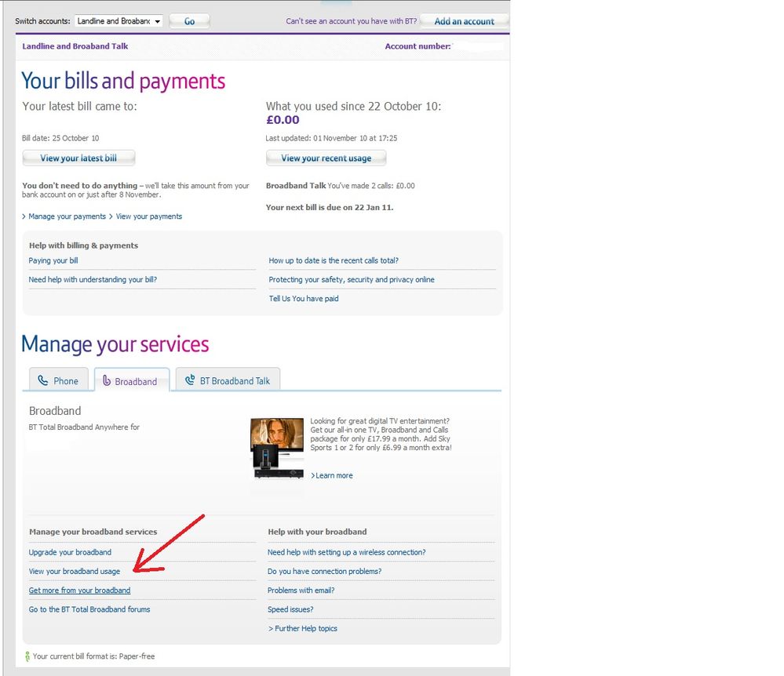Switch to the Phone tab

point(59,380)
